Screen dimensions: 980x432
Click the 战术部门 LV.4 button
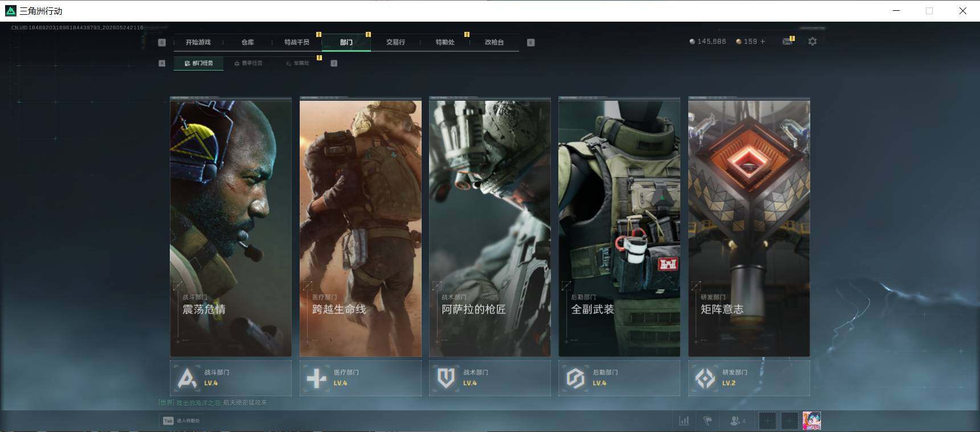pos(490,378)
